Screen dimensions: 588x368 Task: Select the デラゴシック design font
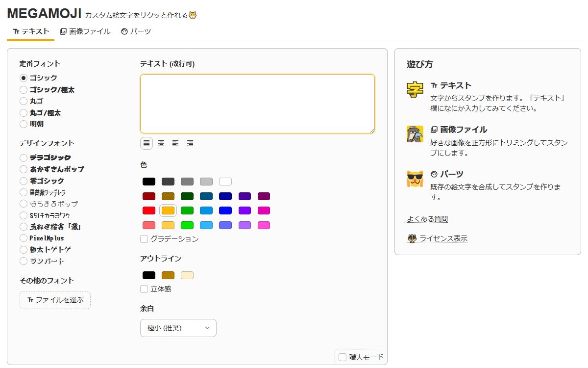coord(24,158)
